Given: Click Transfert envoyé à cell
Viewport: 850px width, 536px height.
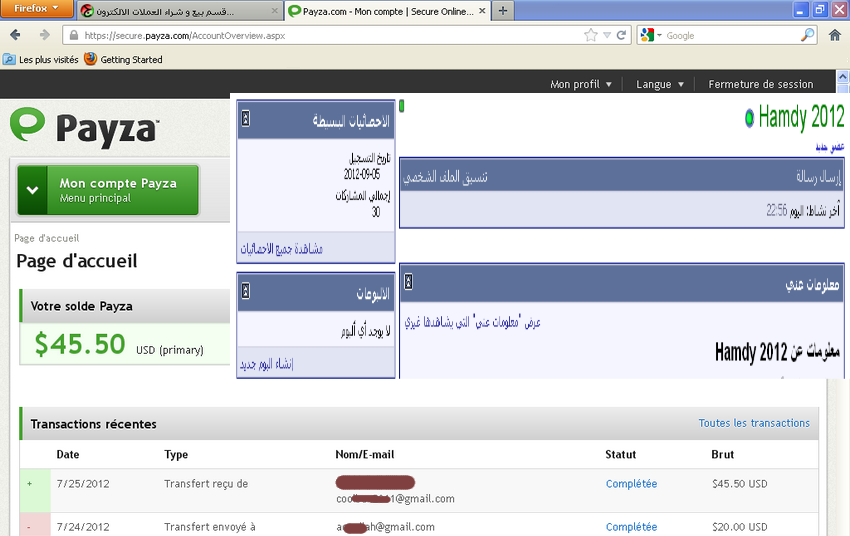Looking at the screenshot, I should pos(210,527).
